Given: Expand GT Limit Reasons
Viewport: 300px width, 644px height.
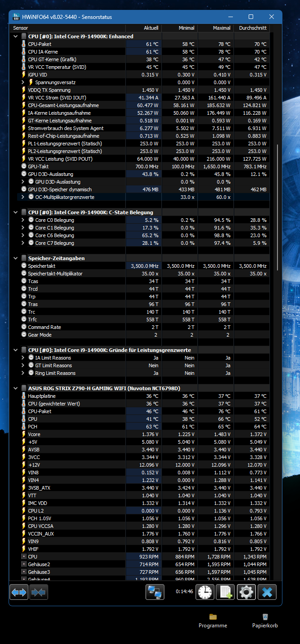Looking at the screenshot, I should pos(23,365).
